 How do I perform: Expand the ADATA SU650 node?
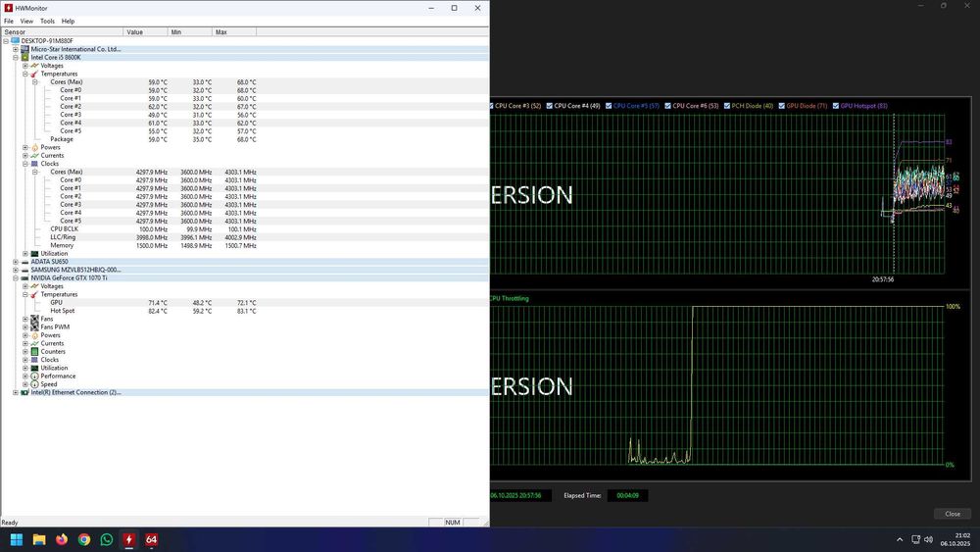(16, 262)
